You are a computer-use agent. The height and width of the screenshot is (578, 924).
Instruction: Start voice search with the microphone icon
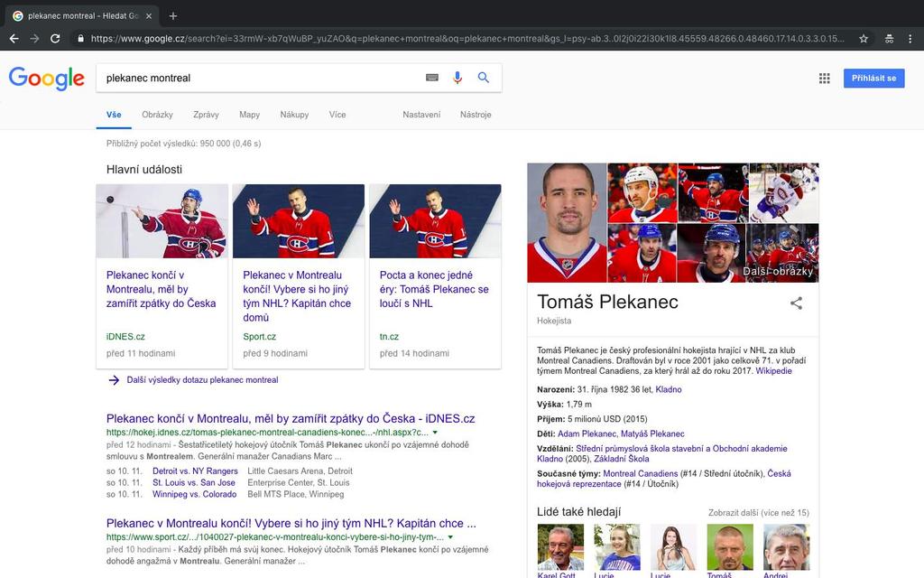point(457,78)
